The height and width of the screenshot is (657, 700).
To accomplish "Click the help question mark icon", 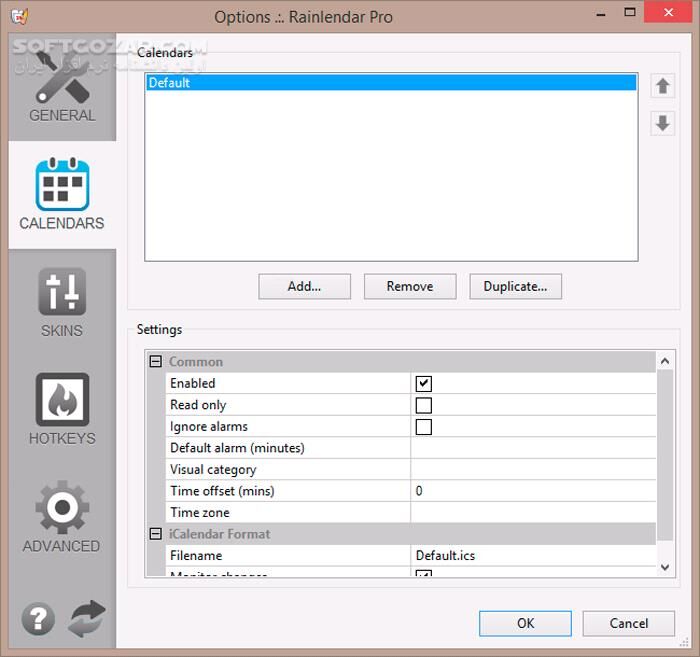I will coord(38,619).
